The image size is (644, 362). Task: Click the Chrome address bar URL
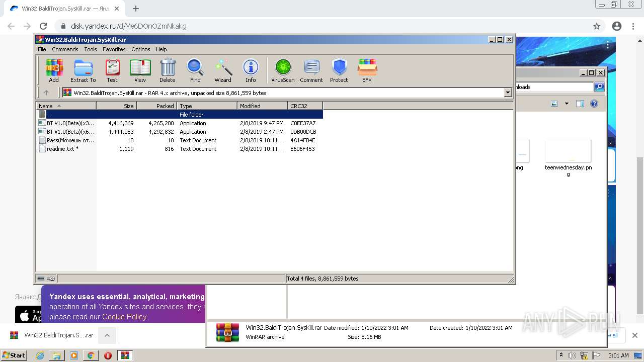click(129, 26)
